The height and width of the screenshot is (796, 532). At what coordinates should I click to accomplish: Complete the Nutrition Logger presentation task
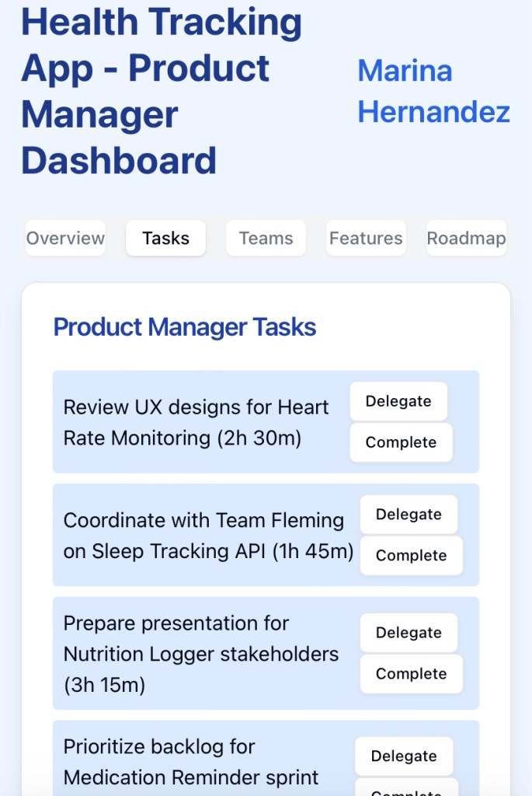coord(411,674)
